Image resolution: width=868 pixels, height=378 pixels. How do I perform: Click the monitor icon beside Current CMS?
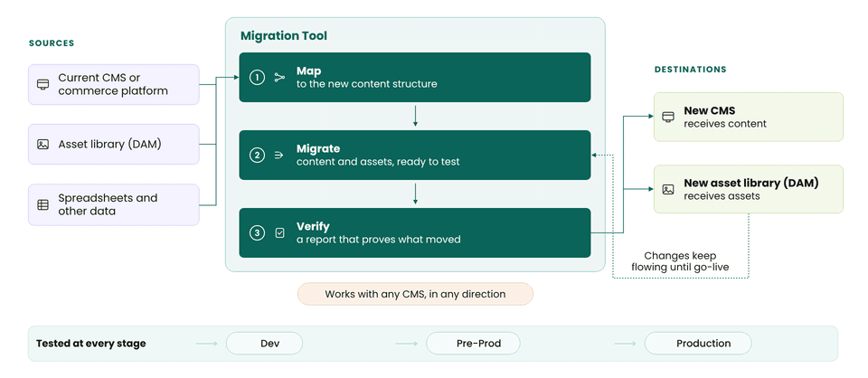click(42, 84)
